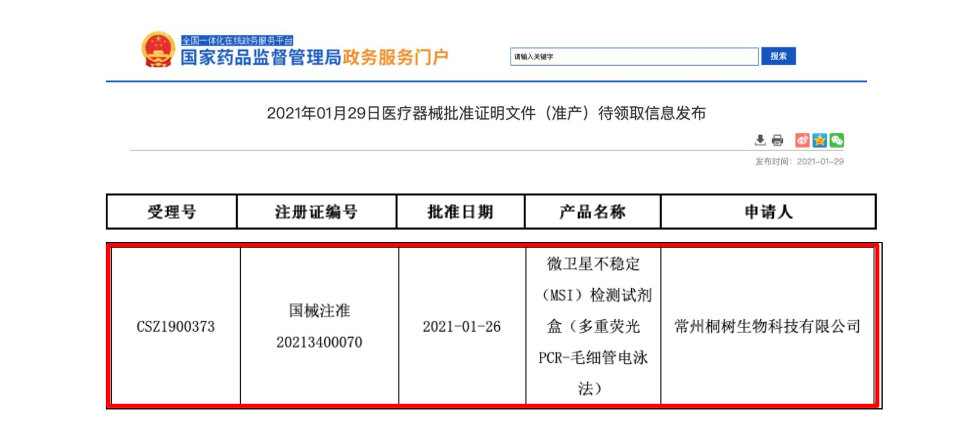Share via the QQ Zone star icon
Image resolution: width=980 pixels, height=431 pixels.
coord(819,140)
